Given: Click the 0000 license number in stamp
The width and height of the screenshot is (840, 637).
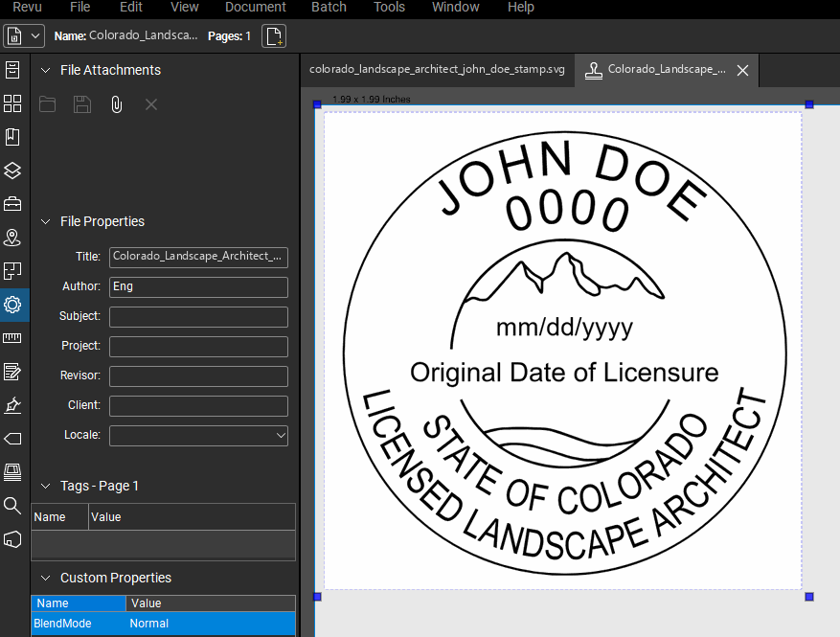Looking at the screenshot, I should (x=567, y=210).
